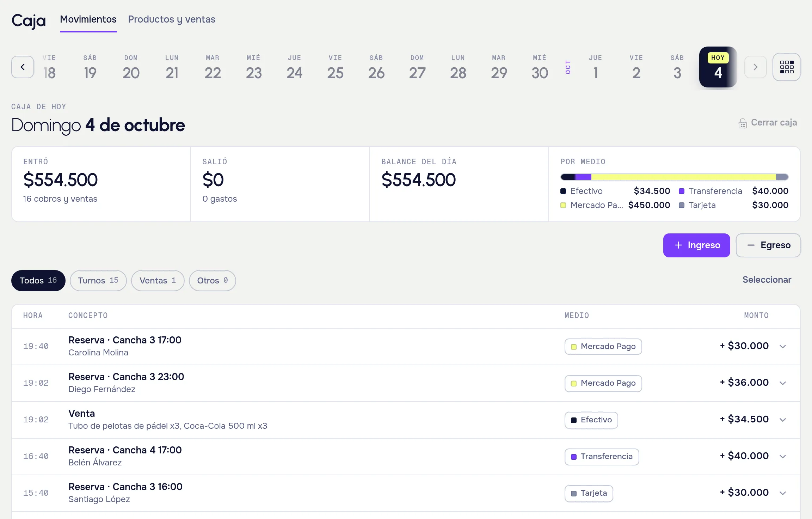
Task: Select Monday 21 in the date strip
Action: [172, 67]
